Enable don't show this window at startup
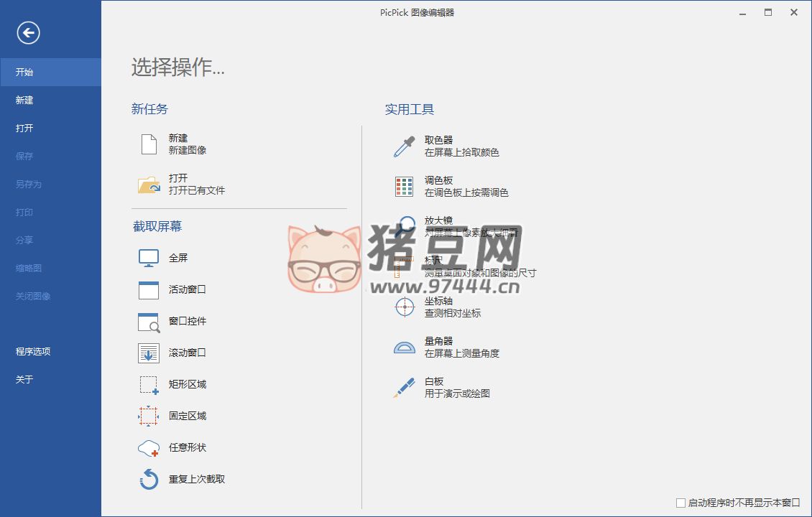 (681, 503)
